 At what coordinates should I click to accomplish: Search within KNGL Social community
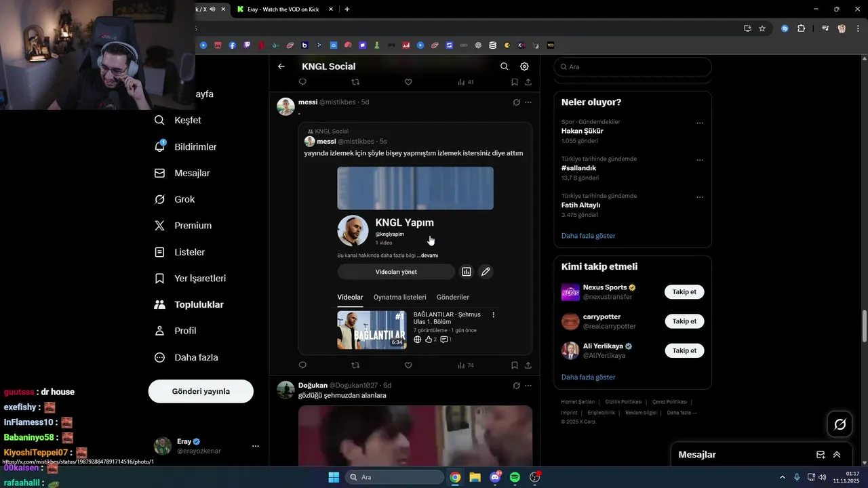click(x=504, y=66)
